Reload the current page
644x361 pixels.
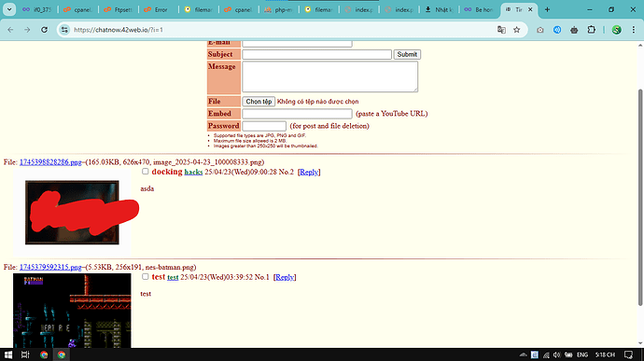(45, 30)
